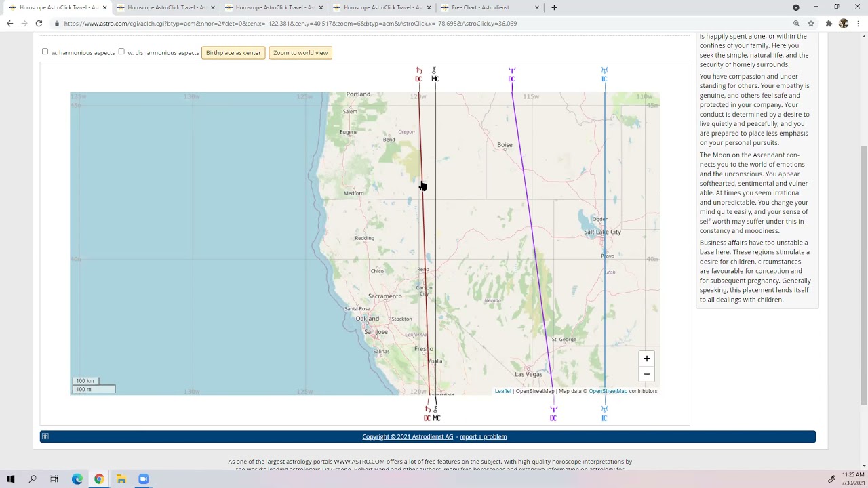
Task: Go back to the previous page
Action: pyautogui.click(x=9, y=23)
